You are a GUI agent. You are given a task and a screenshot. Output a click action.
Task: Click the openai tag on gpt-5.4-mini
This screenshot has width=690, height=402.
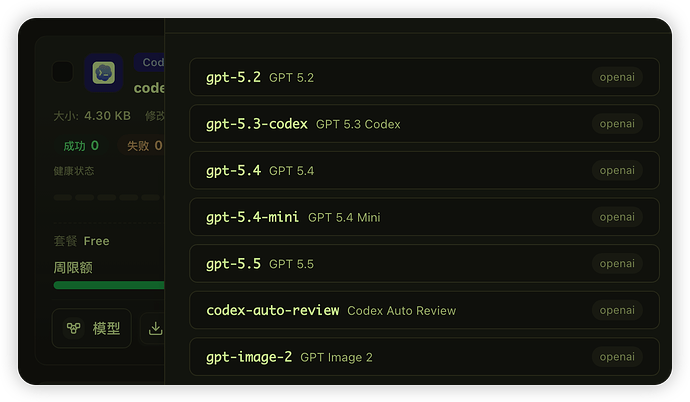617,217
